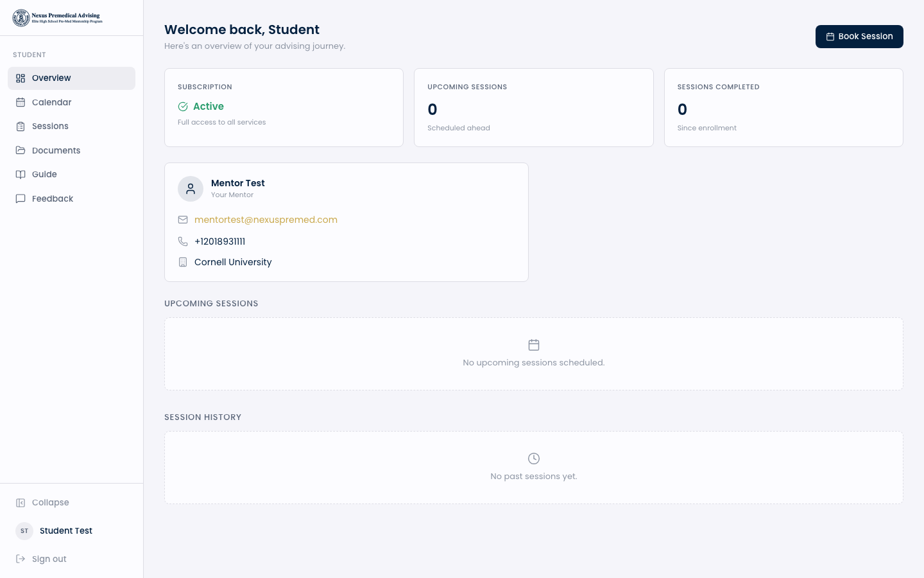Click the mentortest@nexuspremed.com email link

point(266,220)
